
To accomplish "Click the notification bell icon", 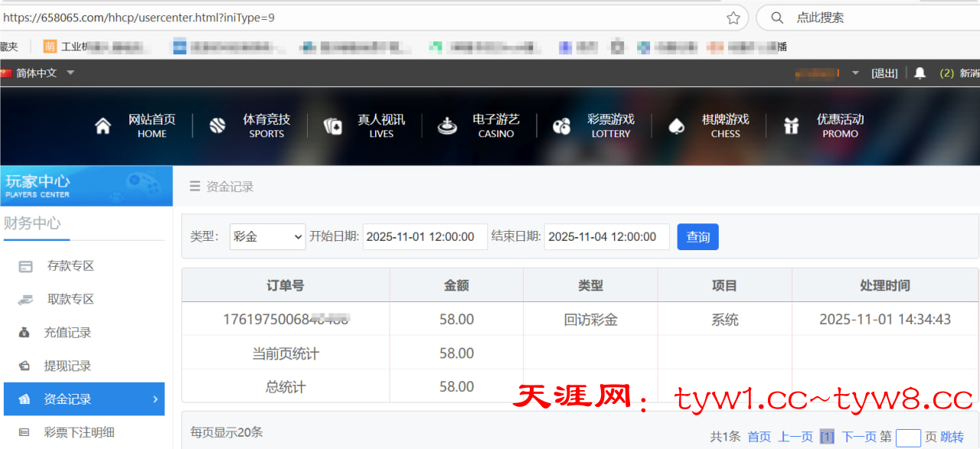I will (x=920, y=73).
